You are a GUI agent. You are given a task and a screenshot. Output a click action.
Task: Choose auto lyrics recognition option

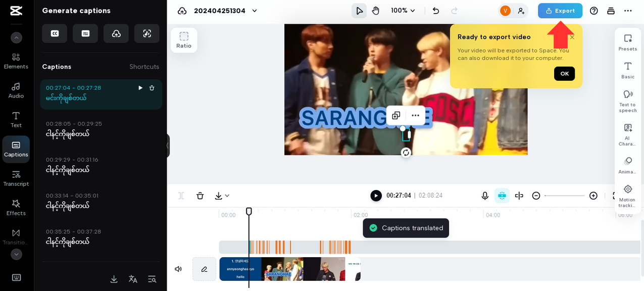(x=147, y=33)
